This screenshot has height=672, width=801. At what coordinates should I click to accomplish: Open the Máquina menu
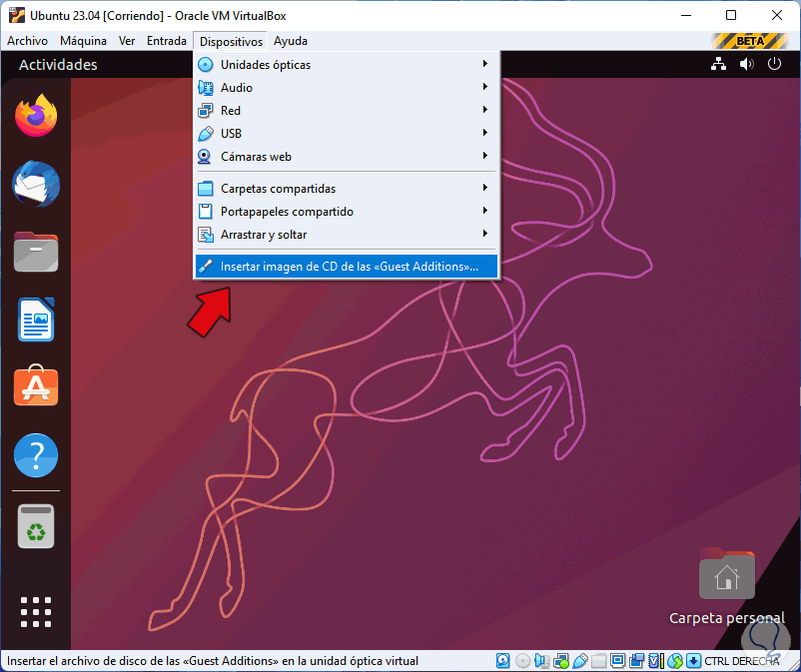(83, 41)
